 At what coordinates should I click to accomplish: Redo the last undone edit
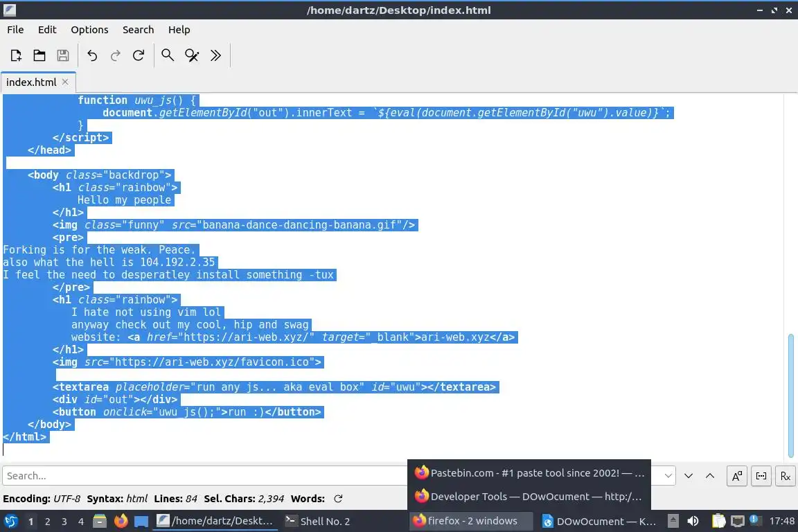pyautogui.click(x=116, y=55)
